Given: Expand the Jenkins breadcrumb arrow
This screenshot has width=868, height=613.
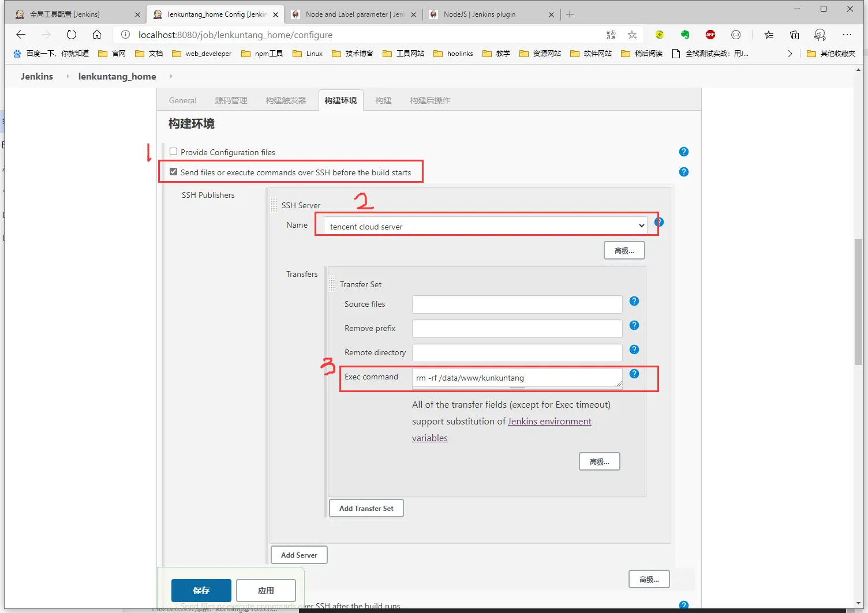Looking at the screenshot, I should 68,76.
